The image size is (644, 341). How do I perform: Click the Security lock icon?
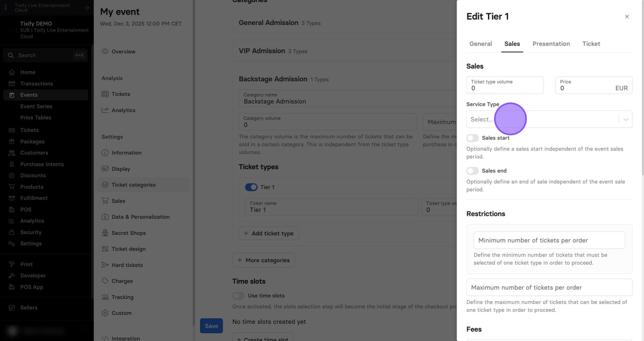pyautogui.click(x=11, y=232)
